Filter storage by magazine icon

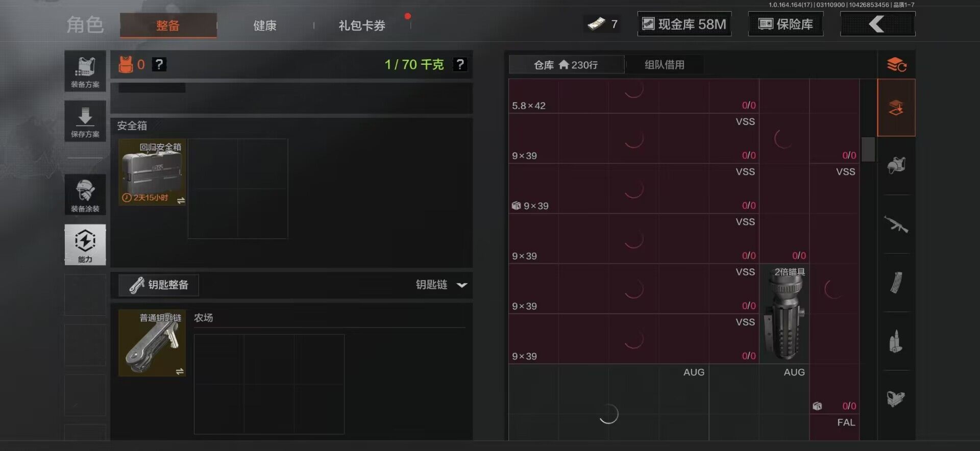896,282
